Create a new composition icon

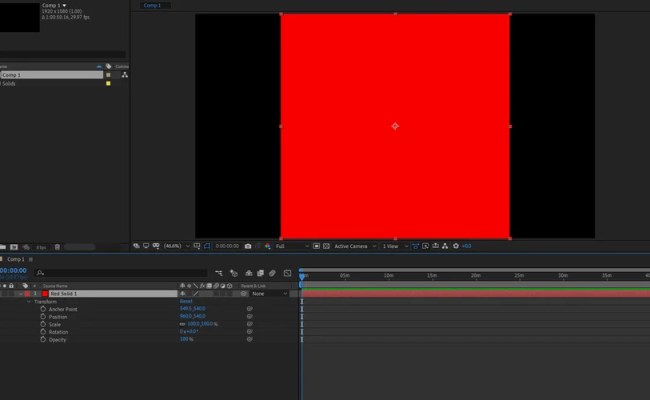pyautogui.click(x=14, y=247)
